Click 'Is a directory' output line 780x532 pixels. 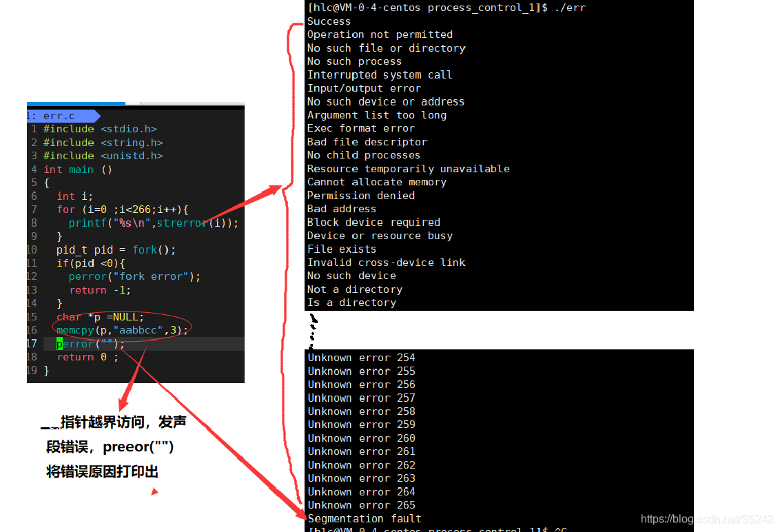(x=351, y=303)
